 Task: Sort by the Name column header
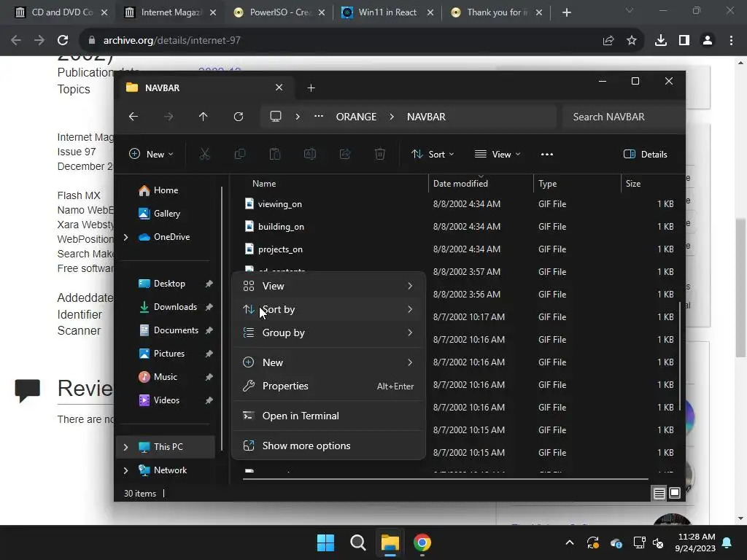pyautogui.click(x=264, y=184)
